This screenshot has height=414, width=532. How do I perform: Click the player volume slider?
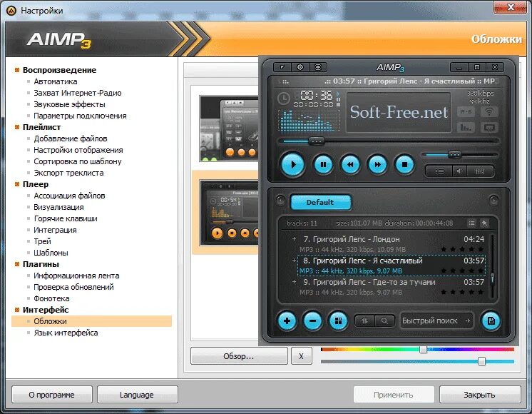pos(460,155)
